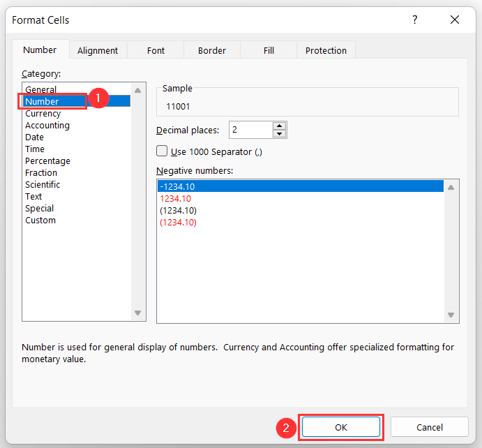This screenshot has width=482, height=448.
Task: Click up arrow of Negative numbers scrollbar
Action: tap(451, 187)
